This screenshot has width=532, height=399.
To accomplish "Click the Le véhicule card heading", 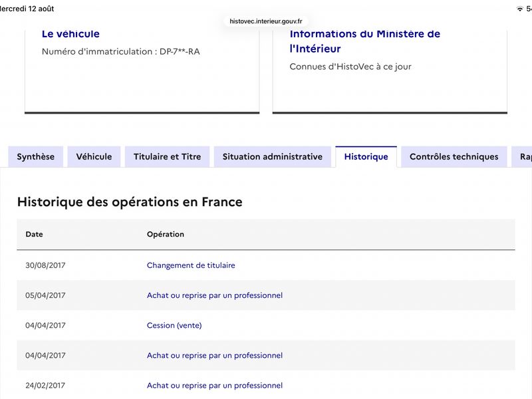I will [70, 34].
